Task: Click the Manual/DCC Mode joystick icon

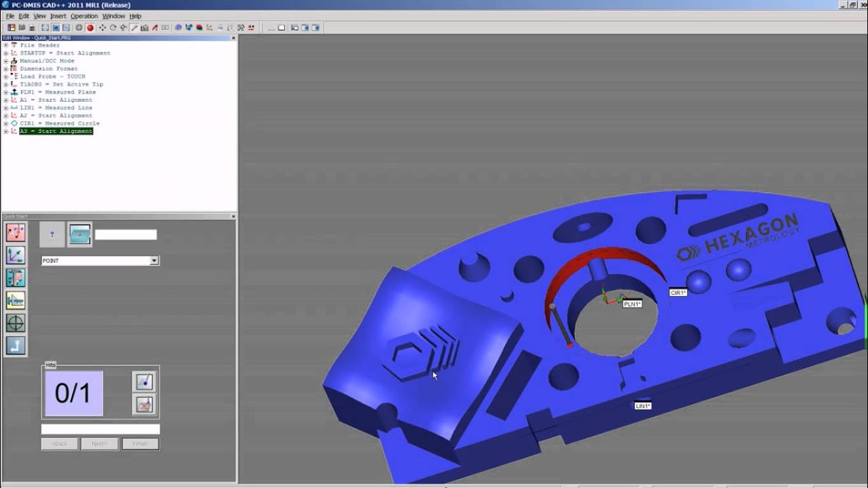Action: 14,61
